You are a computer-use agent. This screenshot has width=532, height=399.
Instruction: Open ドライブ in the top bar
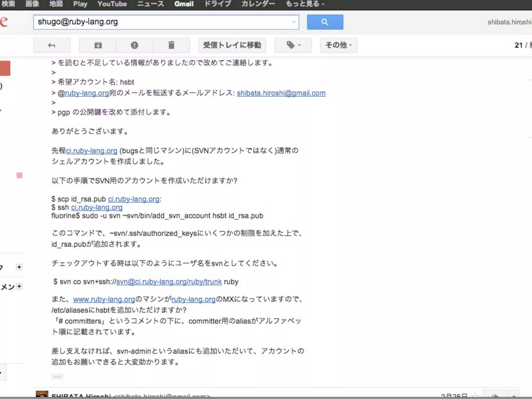[x=217, y=4]
